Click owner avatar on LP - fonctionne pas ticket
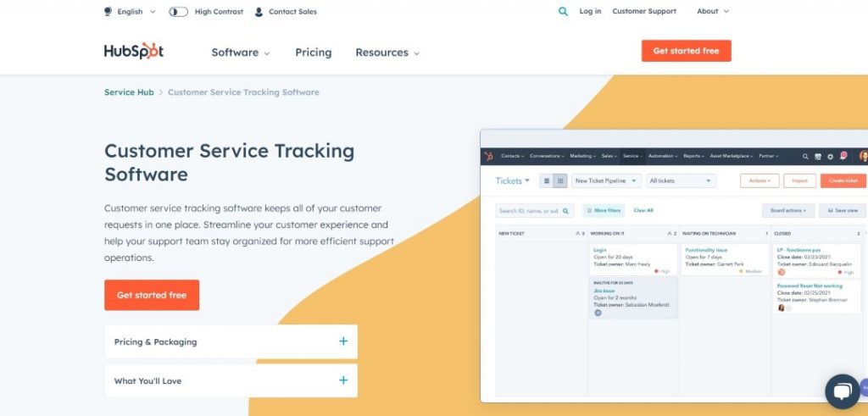The width and height of the screenshot is (868, 416). pyautogui.click(x=782, y=272)
